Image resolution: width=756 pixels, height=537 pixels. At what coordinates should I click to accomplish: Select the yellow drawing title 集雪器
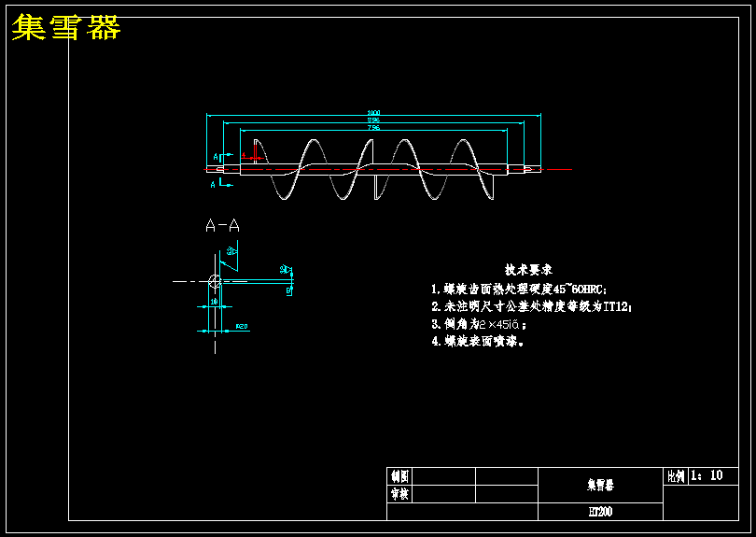(66, 27)
